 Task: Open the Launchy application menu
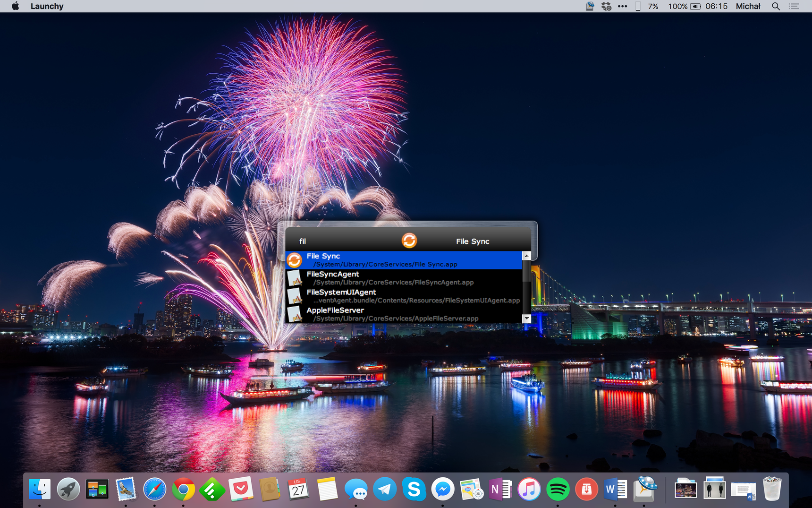(47, 6)
